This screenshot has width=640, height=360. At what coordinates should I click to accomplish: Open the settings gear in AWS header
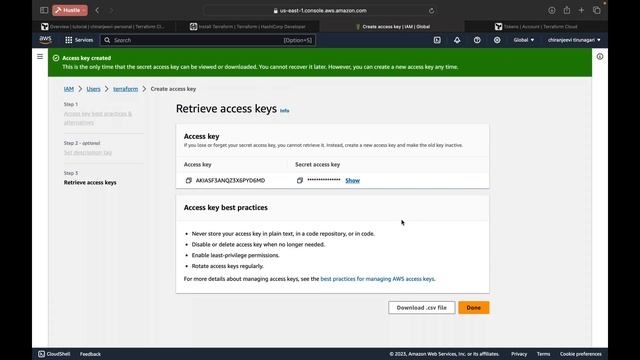pos(497,40)
